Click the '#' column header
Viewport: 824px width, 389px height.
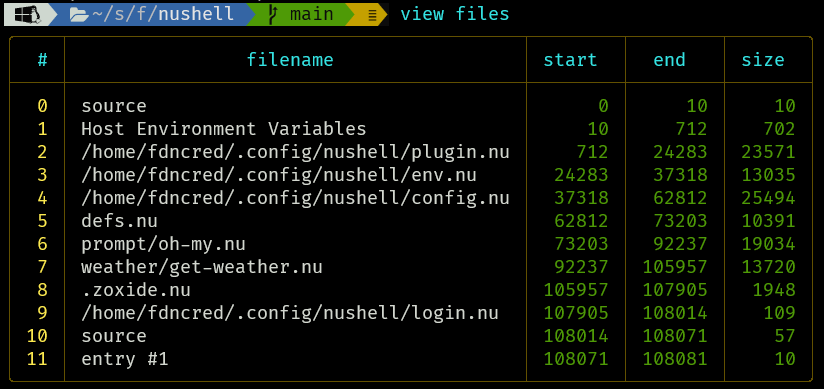[x=43, y=60]
